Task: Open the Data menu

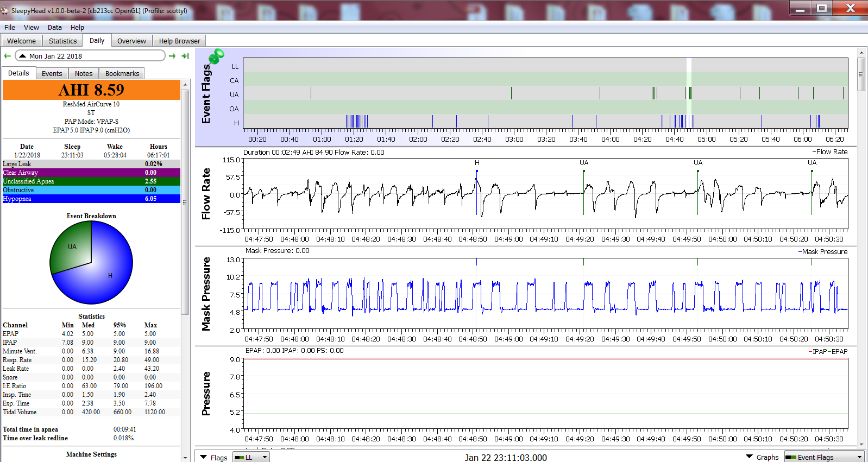Action: (54, 27)
